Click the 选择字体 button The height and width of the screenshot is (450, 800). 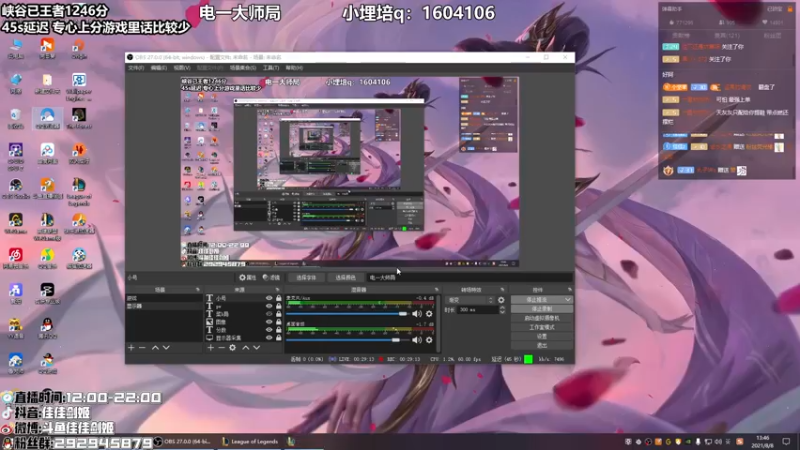pyautogui.click(x=306, y=278)
